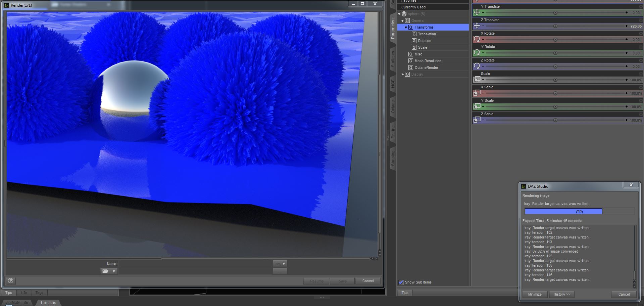Click the plus stepper on Z Translate
The width and height of the screenshot is (644, 306).
point(627,26)
